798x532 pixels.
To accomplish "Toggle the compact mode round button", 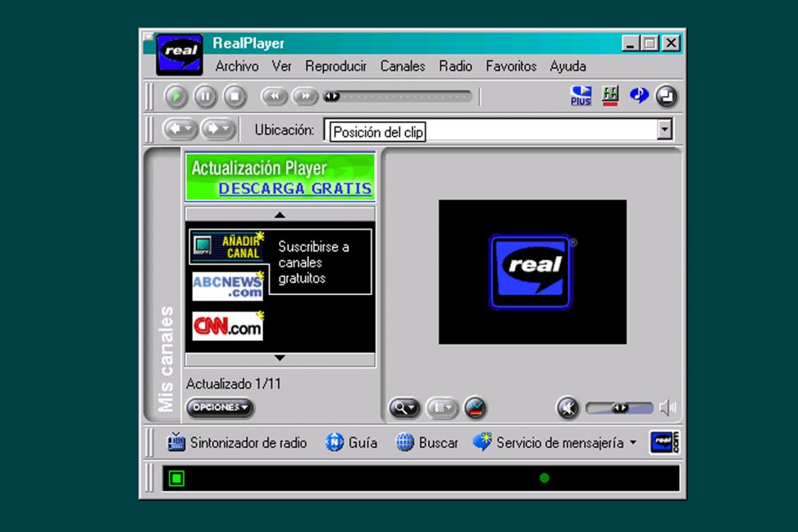I will [x=666, y=96].
